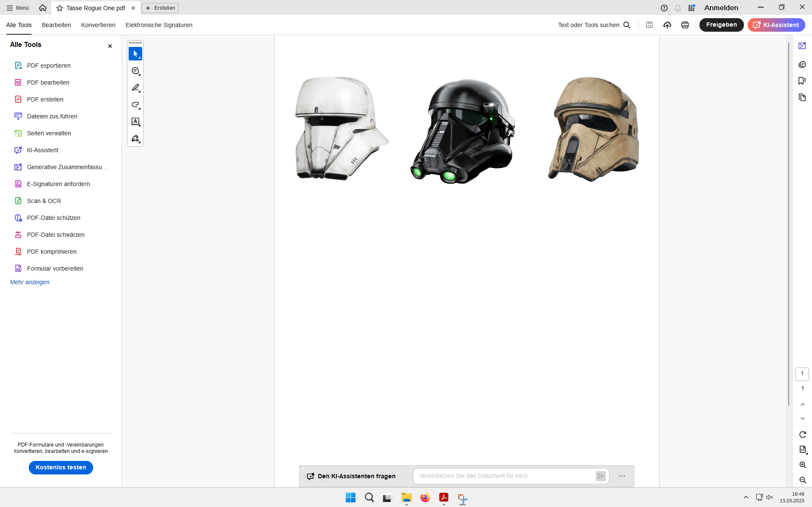Switch to the Konvertieren tab
This screenshot has width=812, height=507.
click(x=98, y=25)
